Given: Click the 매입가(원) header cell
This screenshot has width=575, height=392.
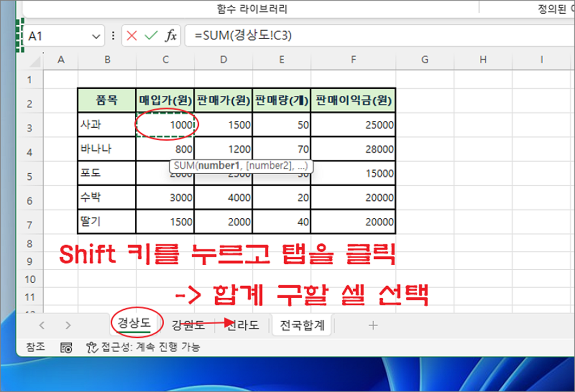Looking at the screenshot, I should coord(165,100).
